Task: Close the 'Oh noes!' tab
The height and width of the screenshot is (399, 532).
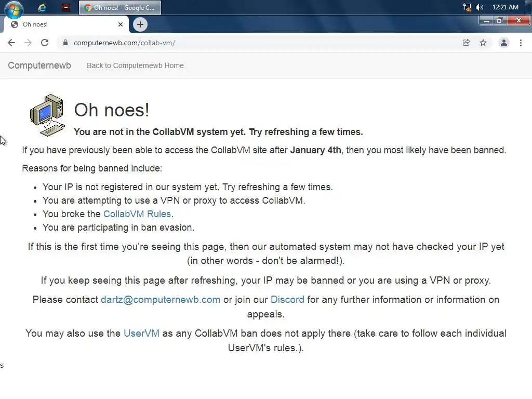Action: click(121, 24)
